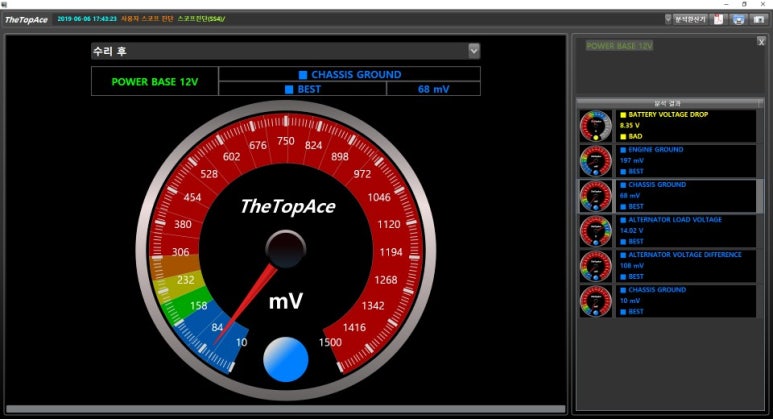Select POWER BASE 12V item in side panel

(x=619, y=46)
